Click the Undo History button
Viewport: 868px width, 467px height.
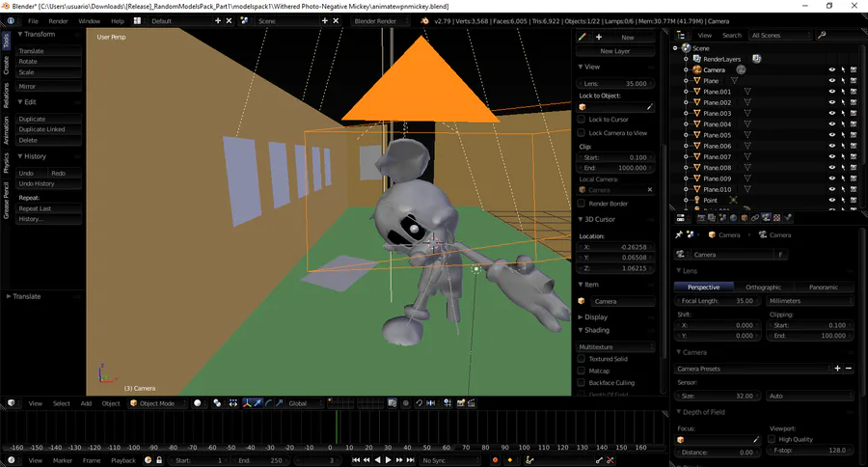click(49, 183)
